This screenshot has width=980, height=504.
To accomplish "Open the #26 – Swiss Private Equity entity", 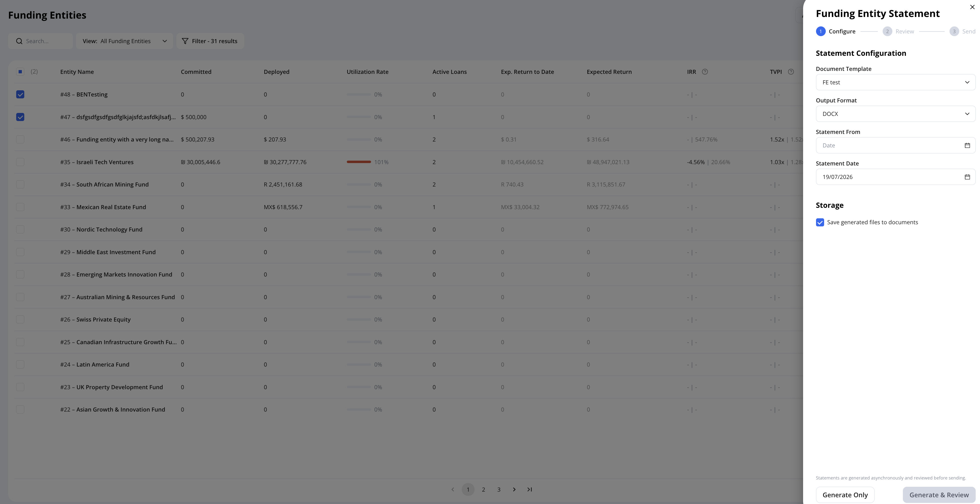I will point(95,320).
